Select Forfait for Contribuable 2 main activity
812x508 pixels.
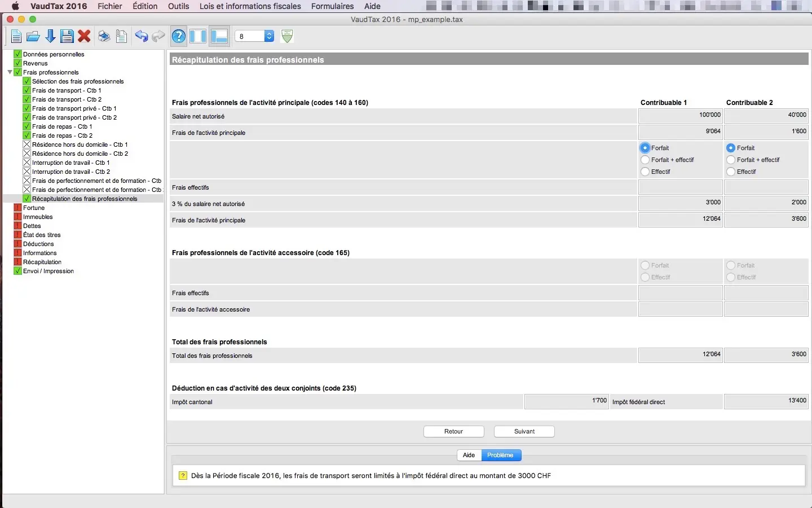click(731, 148)
